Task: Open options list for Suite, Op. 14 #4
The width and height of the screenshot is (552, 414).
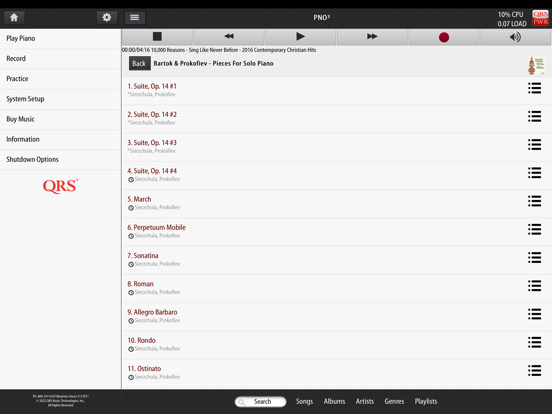Action: point(534,173)
